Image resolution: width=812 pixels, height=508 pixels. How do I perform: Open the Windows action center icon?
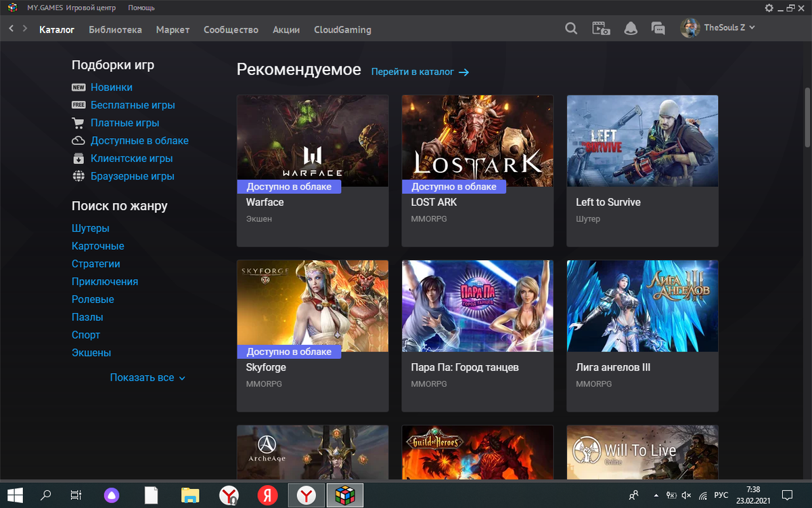(x=788, y=495)
